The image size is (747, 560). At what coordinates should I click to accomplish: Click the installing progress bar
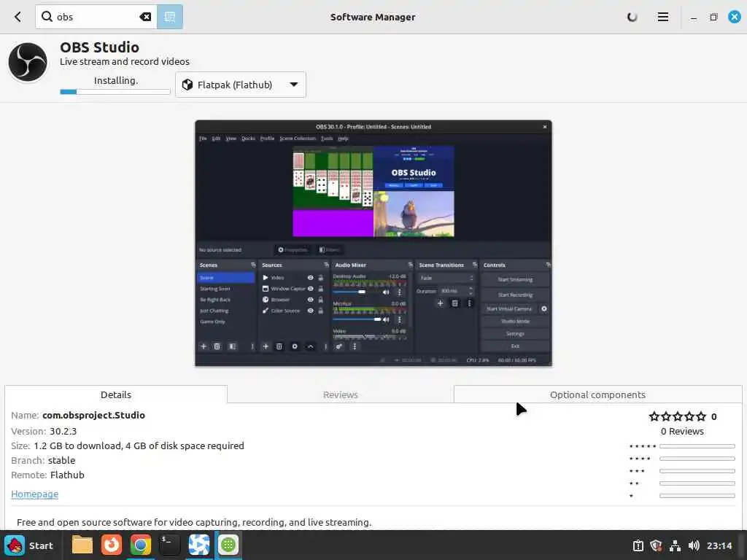click(x=115, y=91)
